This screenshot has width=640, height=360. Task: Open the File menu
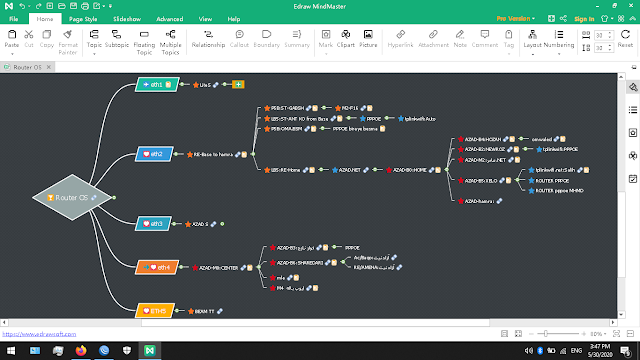click(13, 19)
